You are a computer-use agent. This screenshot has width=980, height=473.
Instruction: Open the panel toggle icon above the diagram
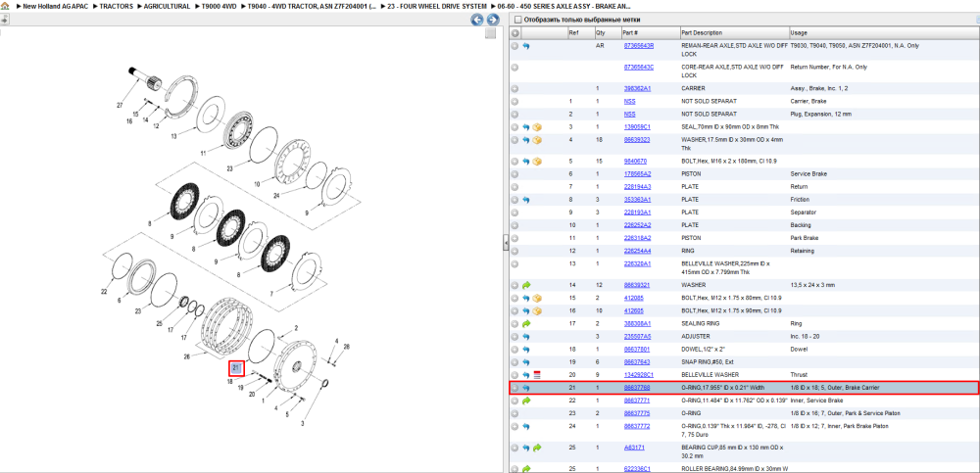[4, 20]
